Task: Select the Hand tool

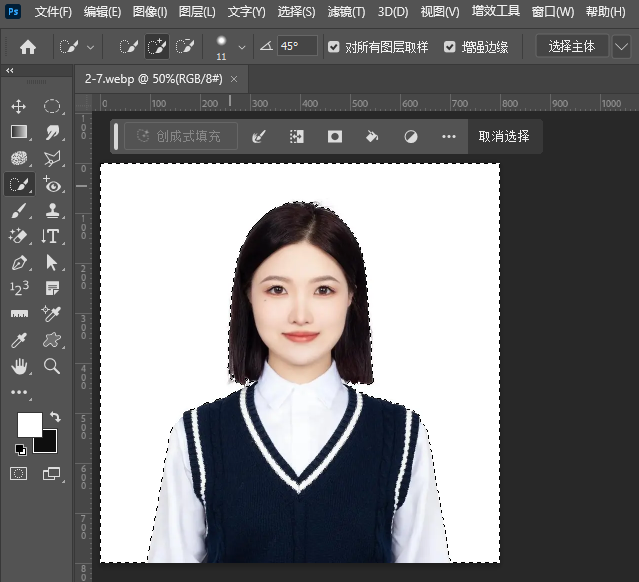Action: point(18,367)
